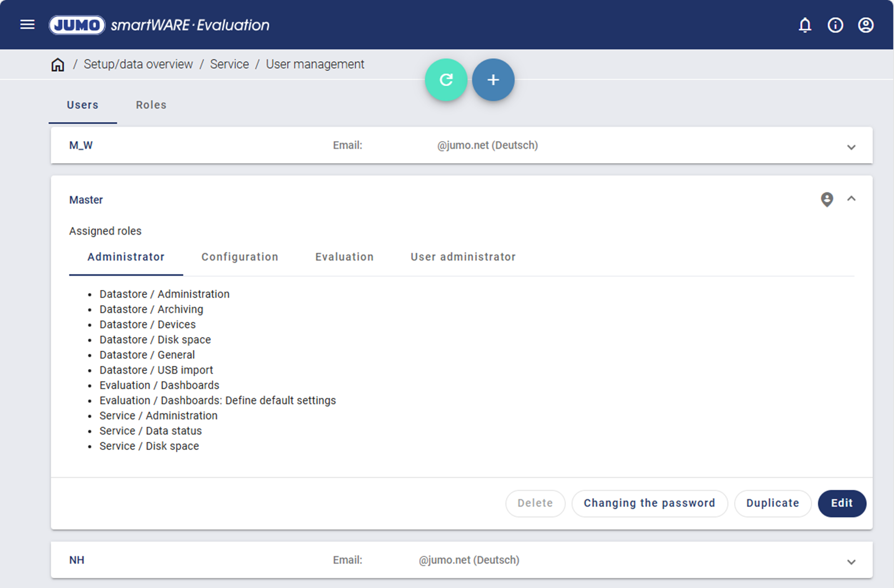The width and height of the screenshot is (894, 588).
Task: Open the notifications bell
Action: (805, 25)
